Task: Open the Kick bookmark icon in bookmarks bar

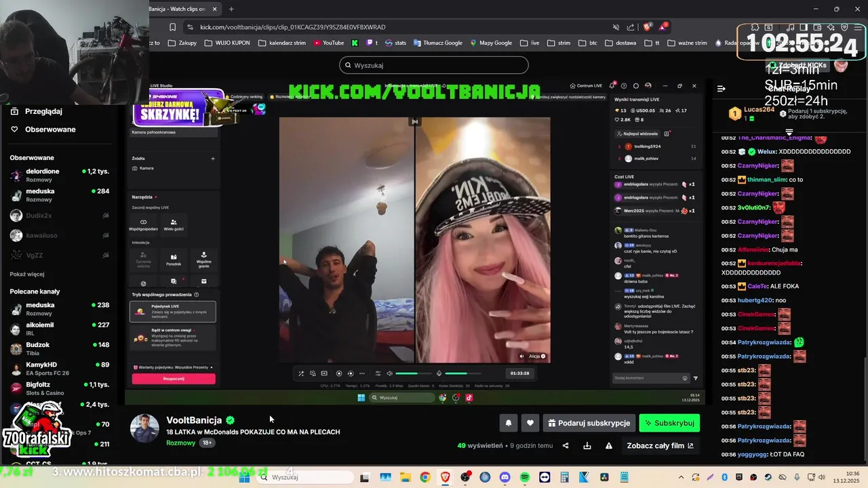Action: coord(355,43)
